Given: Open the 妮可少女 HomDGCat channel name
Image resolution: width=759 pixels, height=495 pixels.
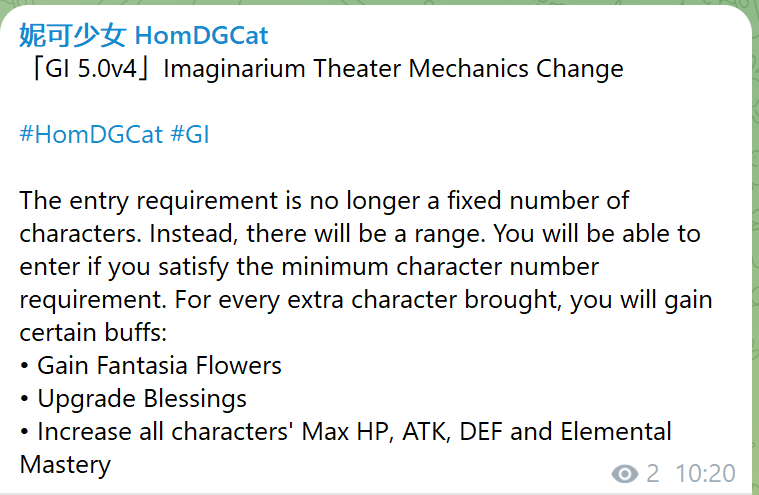Looking at the screenshot, I should point(144,37).
